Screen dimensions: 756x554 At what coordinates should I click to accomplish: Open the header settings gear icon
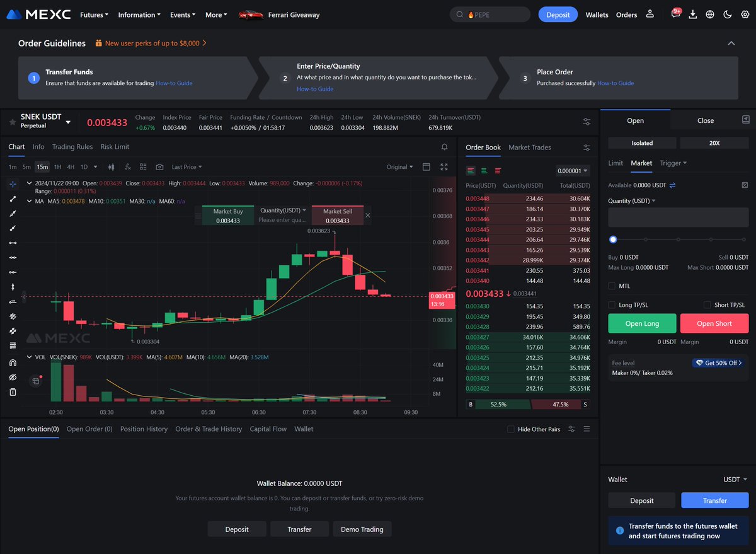[x=745, y=14]
